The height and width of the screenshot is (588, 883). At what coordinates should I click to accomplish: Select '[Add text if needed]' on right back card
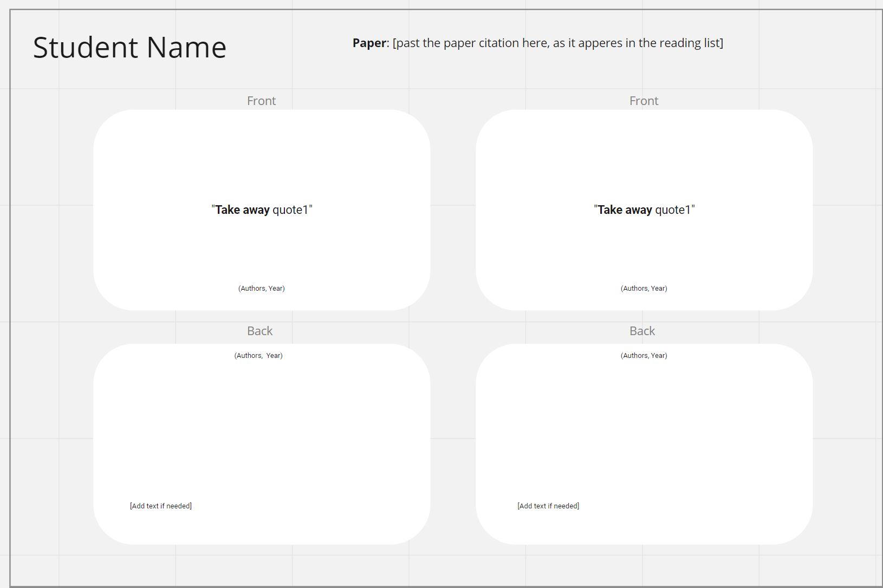click(x=548, y=506)
